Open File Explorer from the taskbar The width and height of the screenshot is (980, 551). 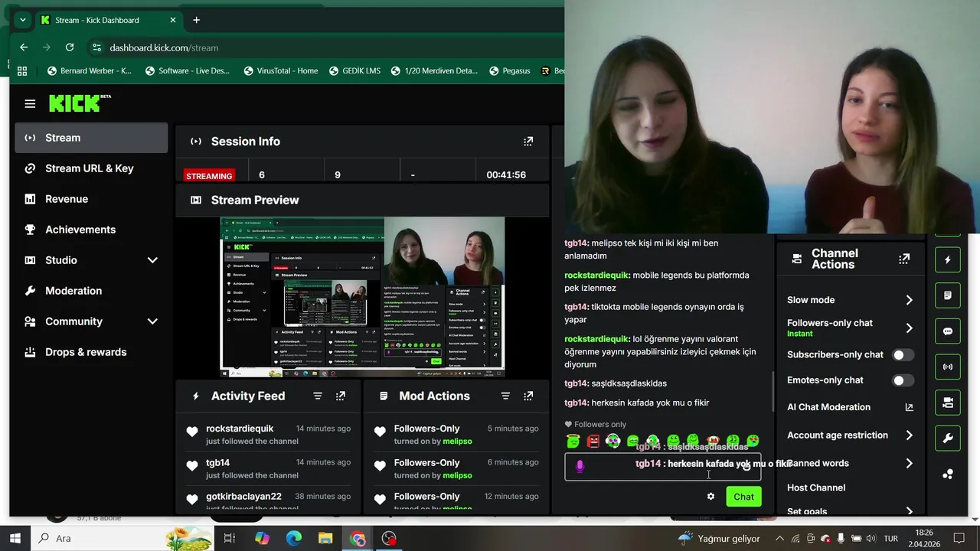click(325, 538)
